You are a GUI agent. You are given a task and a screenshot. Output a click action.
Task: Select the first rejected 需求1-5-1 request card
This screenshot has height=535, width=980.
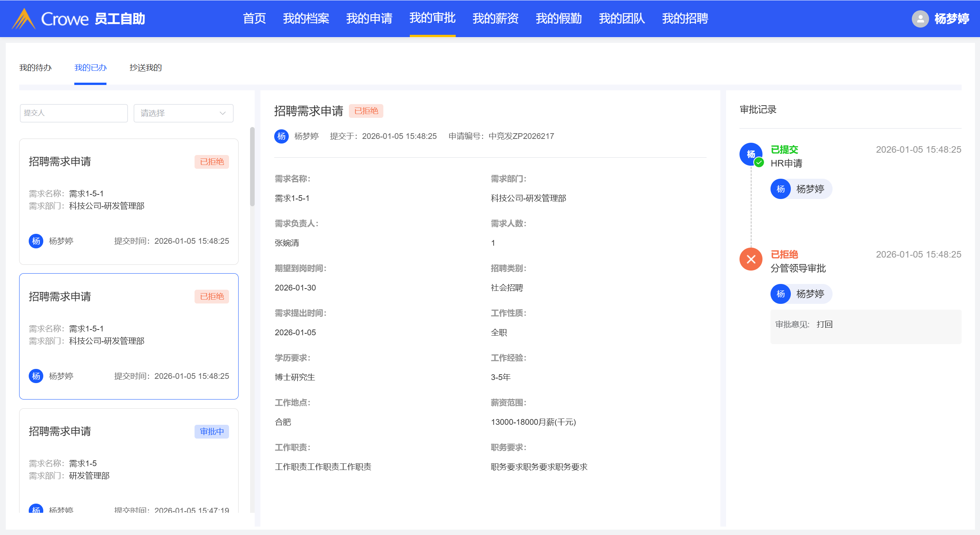coord(129,201)
